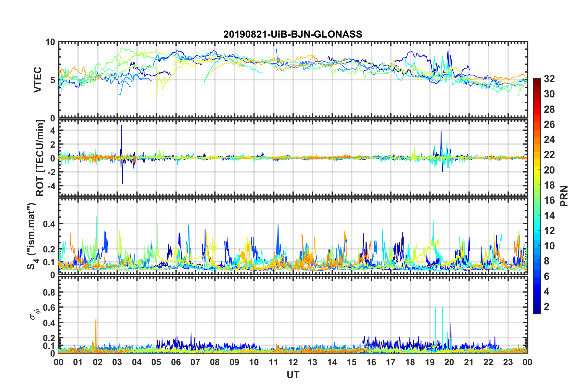
Task: Pick the yellow colorbar region near 20
Action: pyautogui.click(x=537, y=170)
